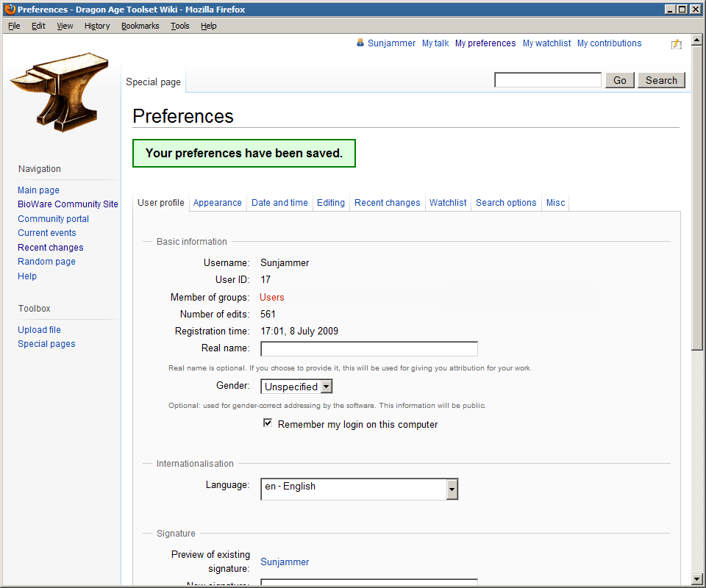Click the vertical scrollbar down arrow

[697, 579]
